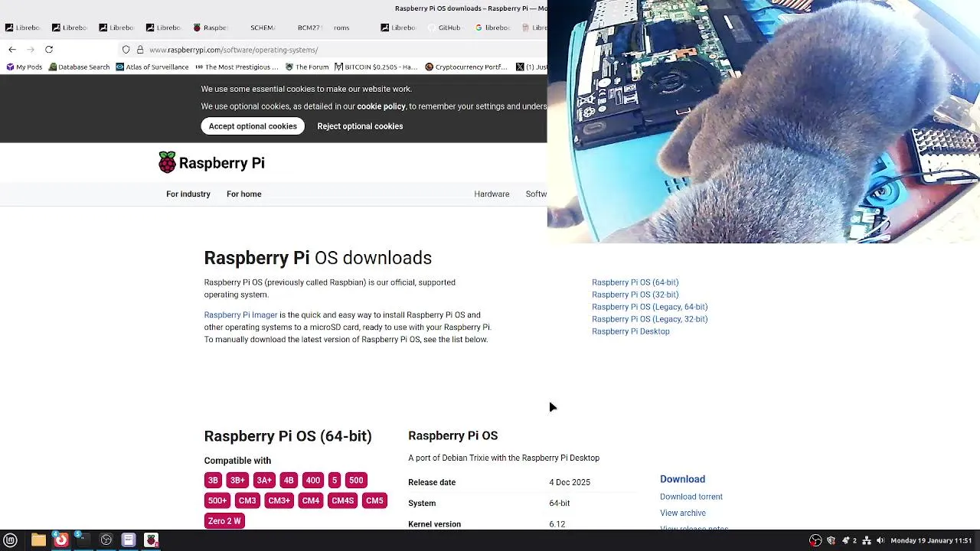Switch to the Google libreboot search tab
This screenshot has height=551, width=980.
click(492, 28)
